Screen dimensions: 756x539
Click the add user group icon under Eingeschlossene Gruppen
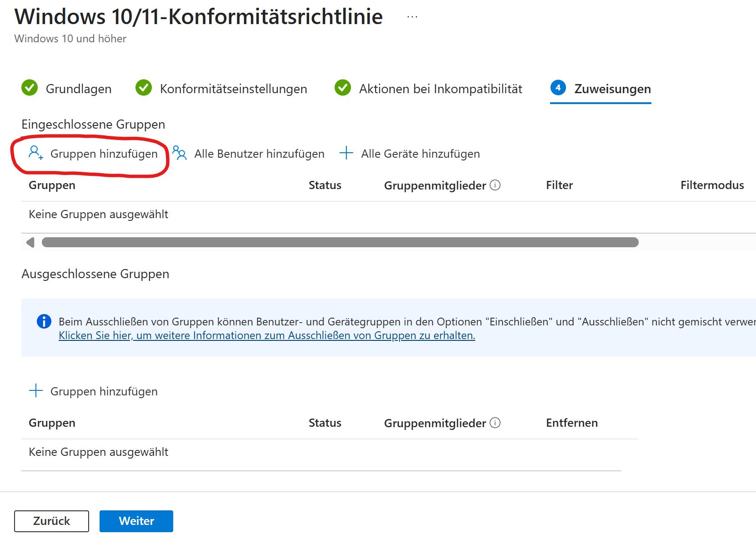tap(35, 153)
